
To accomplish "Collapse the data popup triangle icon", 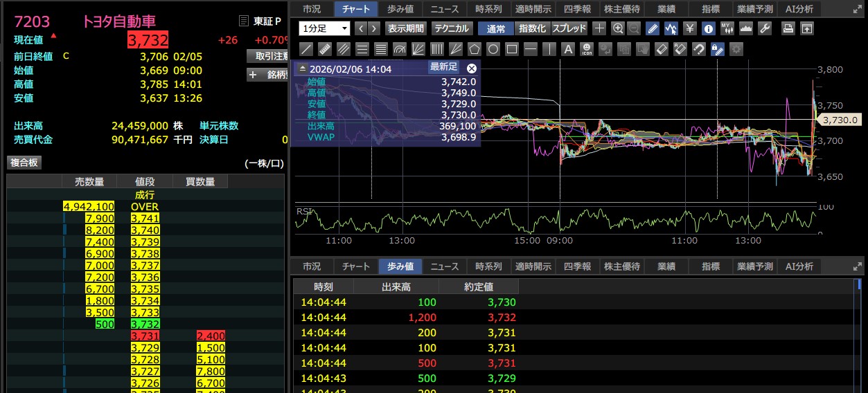I will tap(302, 69).
